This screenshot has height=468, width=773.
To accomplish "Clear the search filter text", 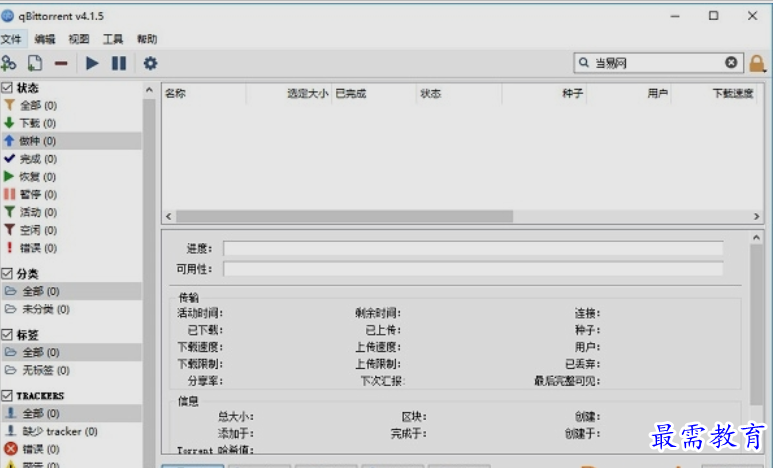I will pyautogui.click(x=731, y=63).
